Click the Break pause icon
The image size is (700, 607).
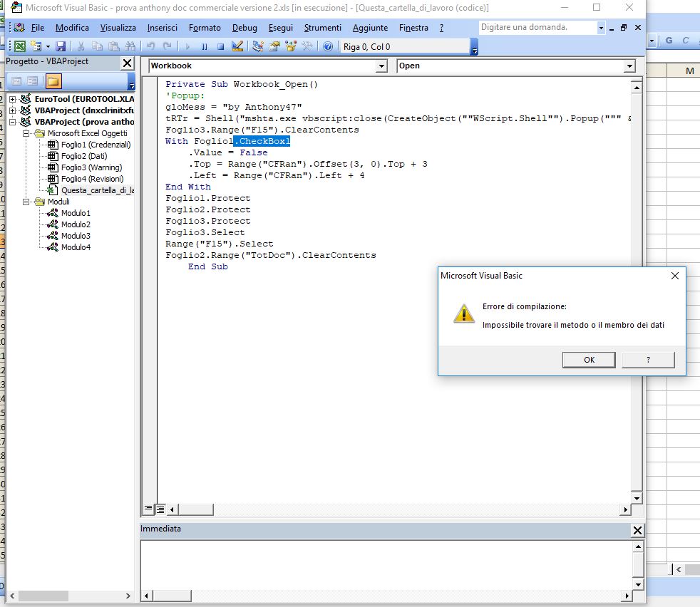coord(204,46)
